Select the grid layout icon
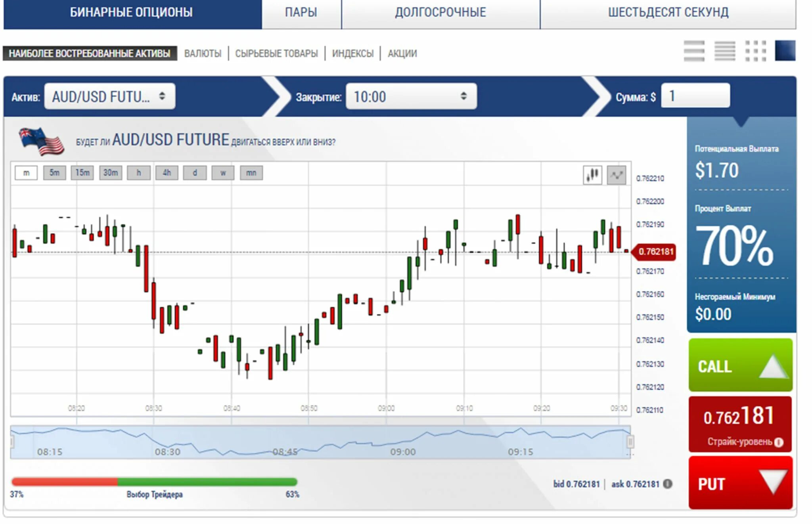The width and height of the screenshot is (812, 524). [x=755, y=51]
